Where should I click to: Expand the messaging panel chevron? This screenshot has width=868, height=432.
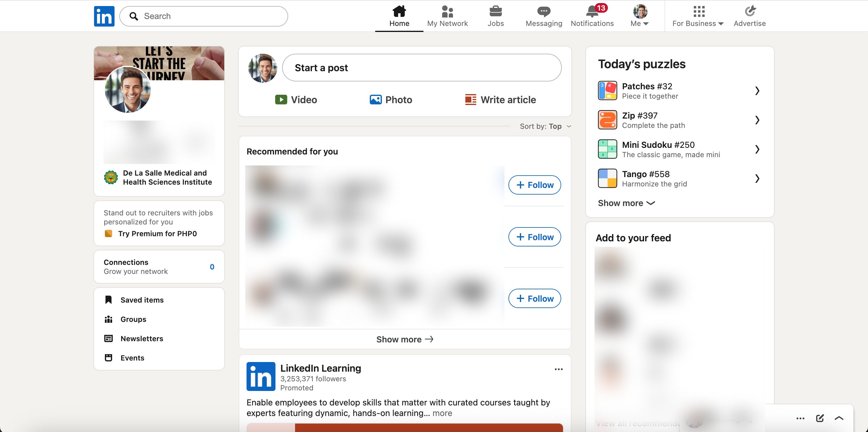click(x=839, y=418)
